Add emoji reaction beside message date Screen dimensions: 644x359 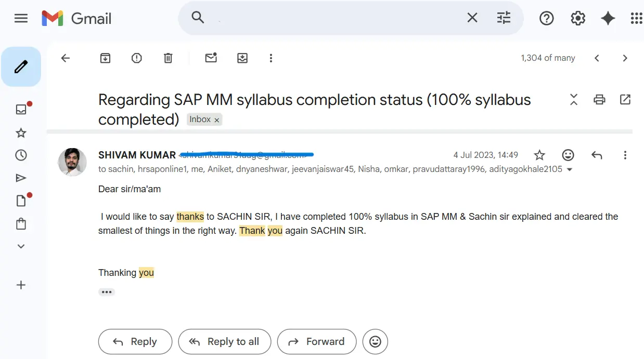pyautogui.click(x=568, y=155)
